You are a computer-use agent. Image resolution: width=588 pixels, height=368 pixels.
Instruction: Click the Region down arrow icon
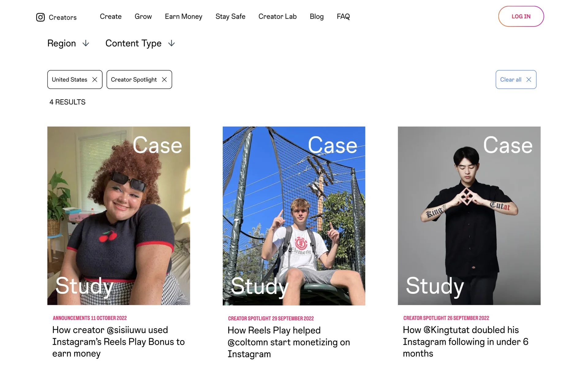click(86, 44)
